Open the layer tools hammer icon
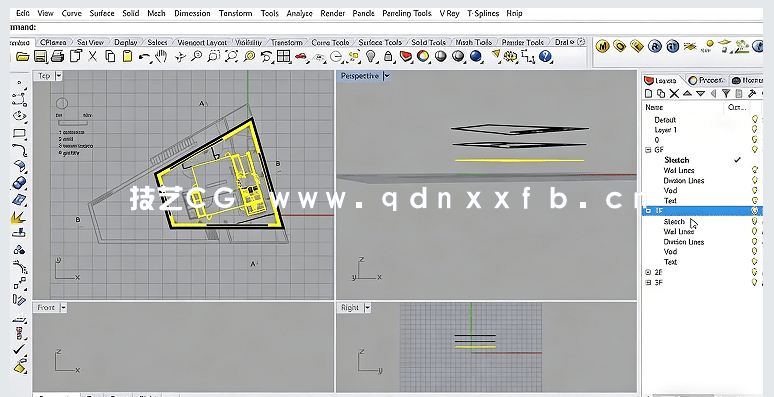 (x=752, y=93)
